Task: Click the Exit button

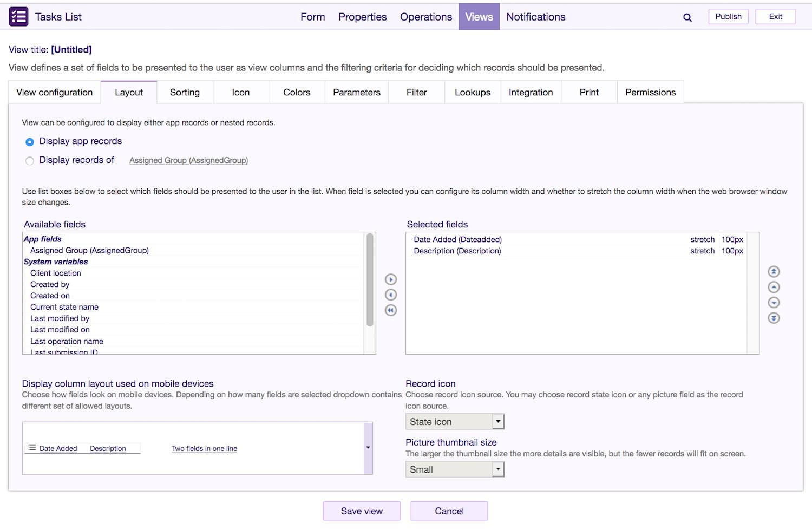Action: tap(776, 17)
